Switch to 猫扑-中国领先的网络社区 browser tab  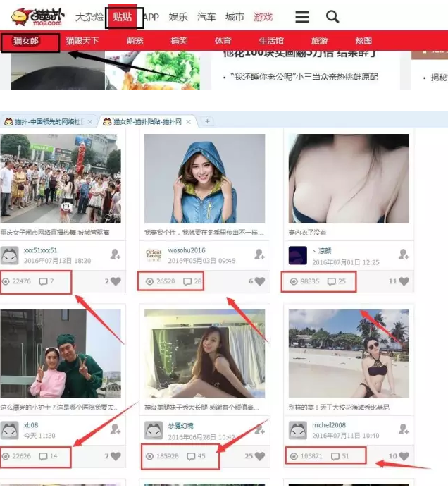(49, 121)
